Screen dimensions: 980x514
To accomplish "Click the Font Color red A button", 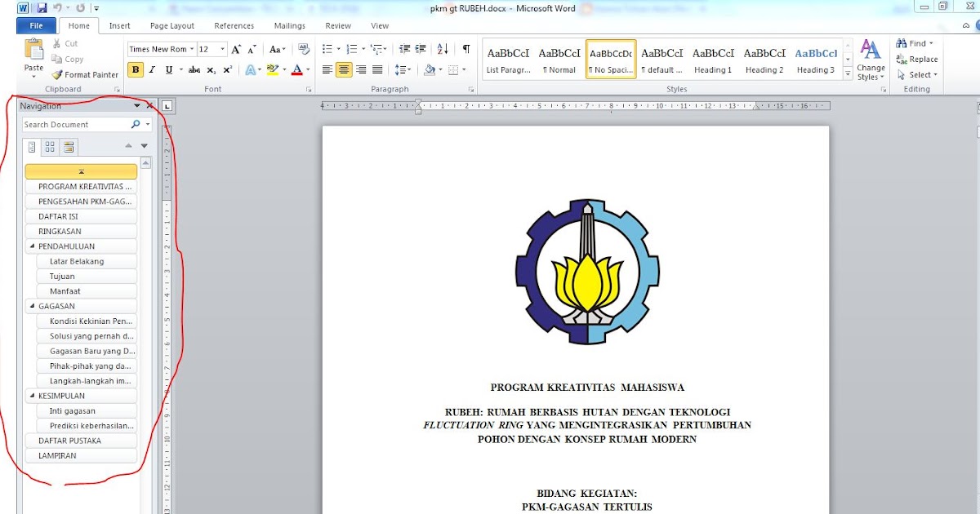I will pos(299,69).
